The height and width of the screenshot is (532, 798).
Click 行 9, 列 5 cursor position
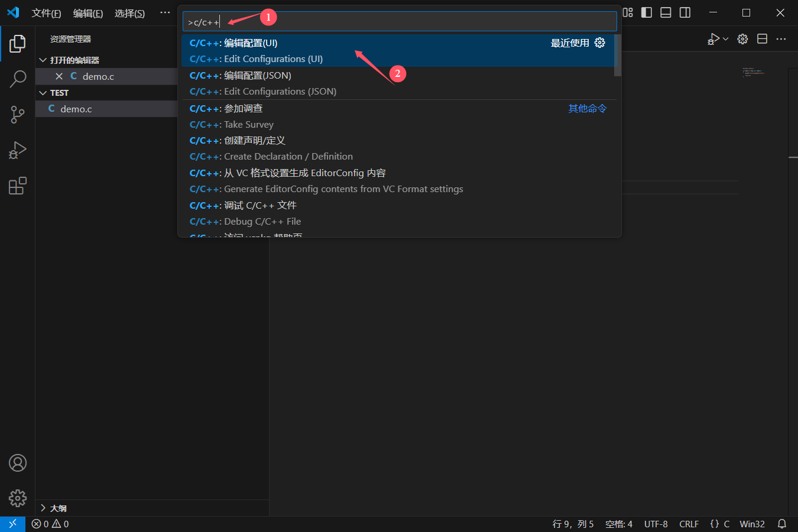click(x=573, y=524)
